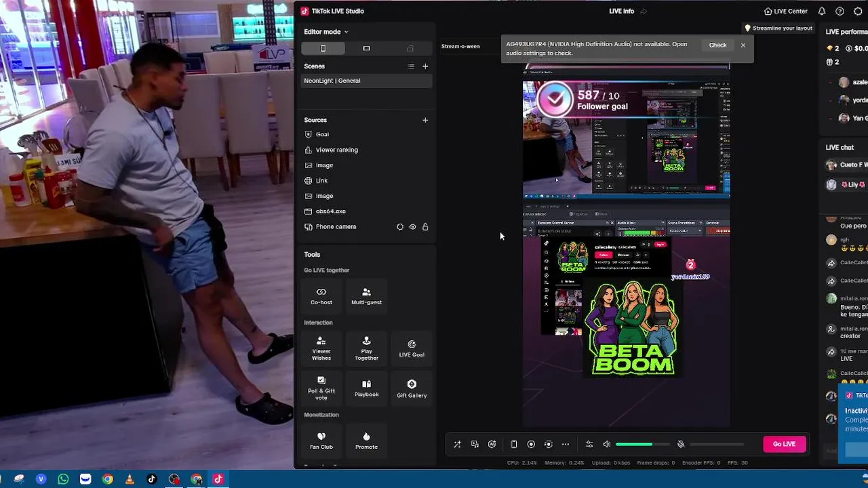Screen dimensions: 868x488
Task: Select portrait layout mode button
Action: pyautogui.click(x=323, y=48)
